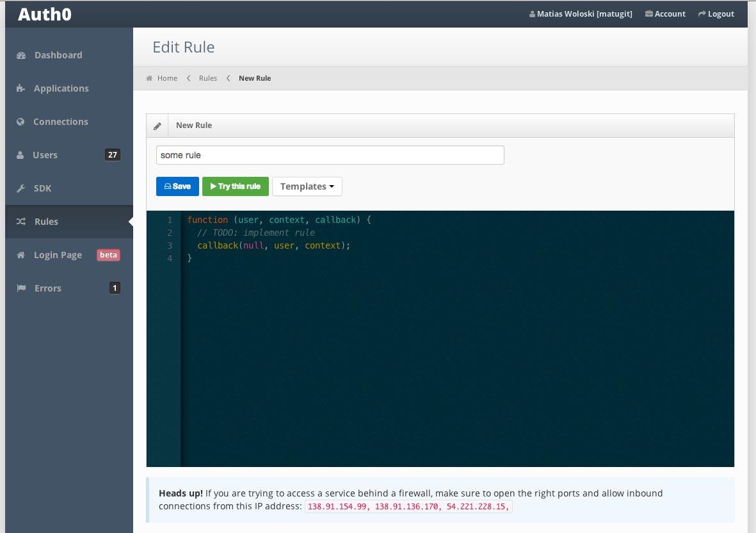
Task: Click the Logout arrow icon
Action: (x=702, y=14)
